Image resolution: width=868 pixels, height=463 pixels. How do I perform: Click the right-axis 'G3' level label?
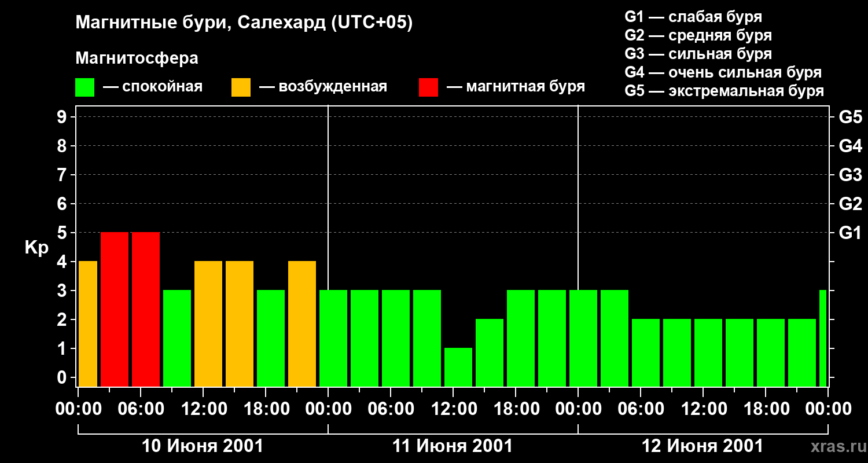[x=851, y=175]
